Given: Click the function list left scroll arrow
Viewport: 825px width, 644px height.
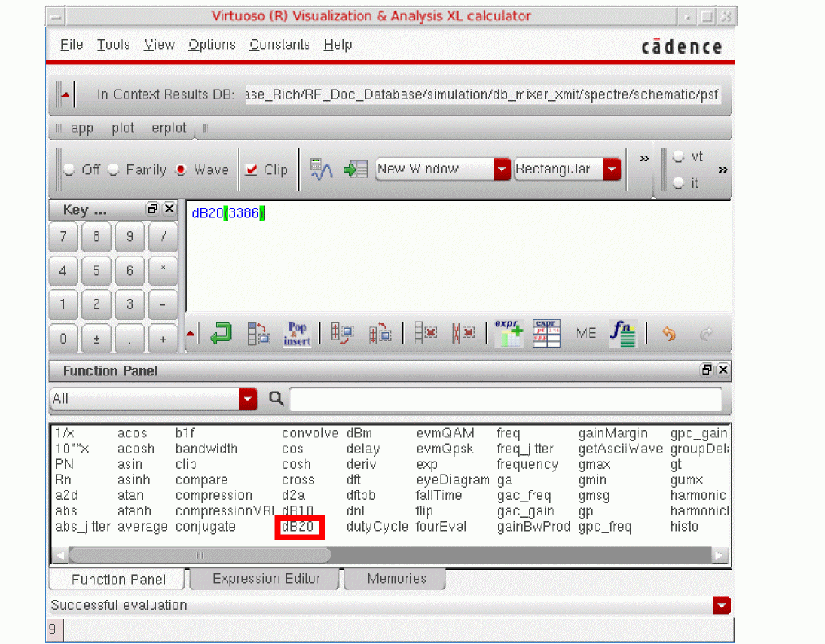Looking at the screenshot, I should coord(61,555).
